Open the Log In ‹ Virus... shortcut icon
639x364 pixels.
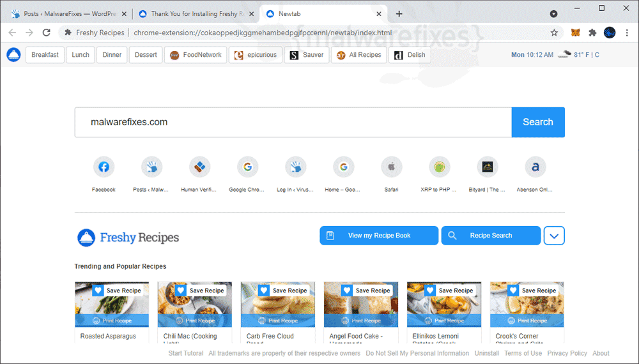click(x=295, y=167)
